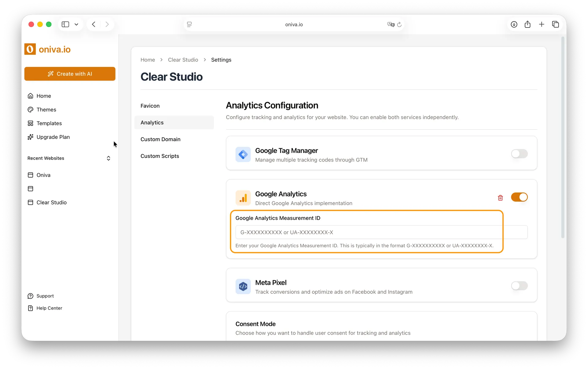588x369 pixels.
Task: Select the Themes palette icon in sidebar
Action: [x=31, y=110]
